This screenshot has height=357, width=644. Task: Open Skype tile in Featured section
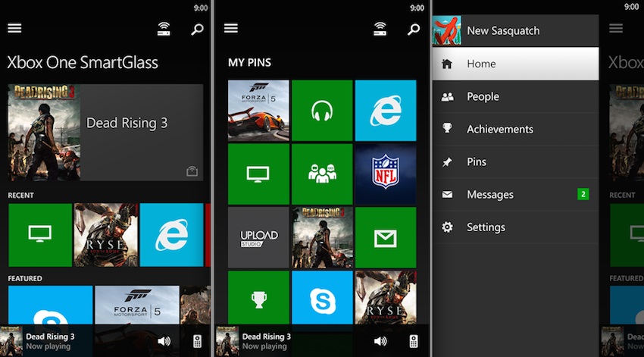click(51, 305)
